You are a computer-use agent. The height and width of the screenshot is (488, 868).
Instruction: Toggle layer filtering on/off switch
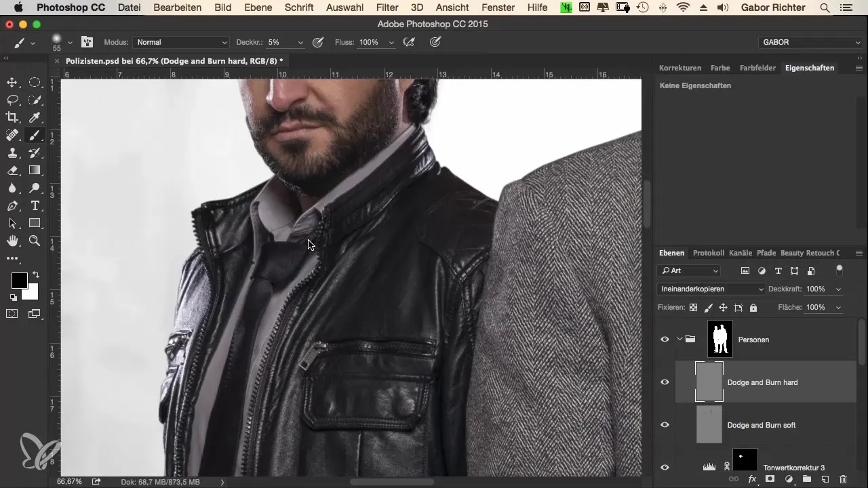click(x=840, y=270)
